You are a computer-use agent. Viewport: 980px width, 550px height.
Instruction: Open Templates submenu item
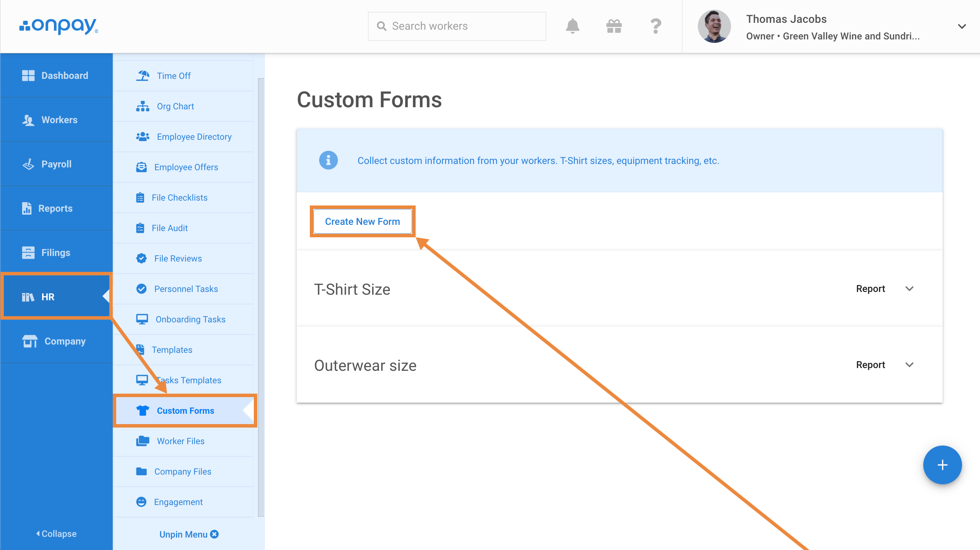[183, 350]
